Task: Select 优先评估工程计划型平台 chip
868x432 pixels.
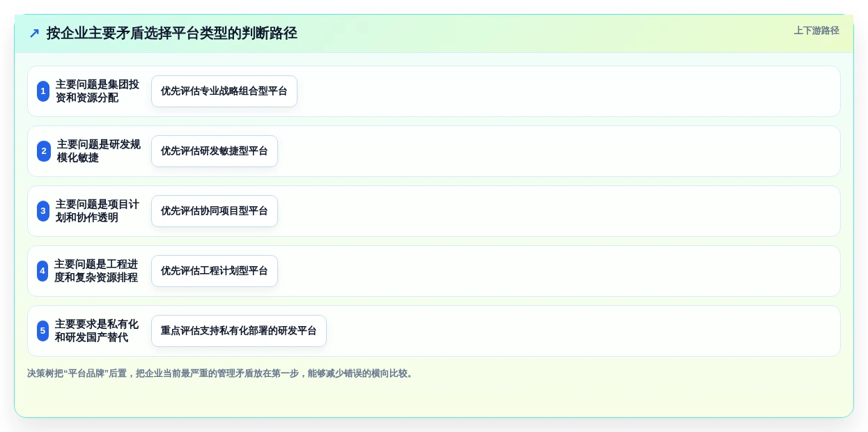Action: pos(215,271)
